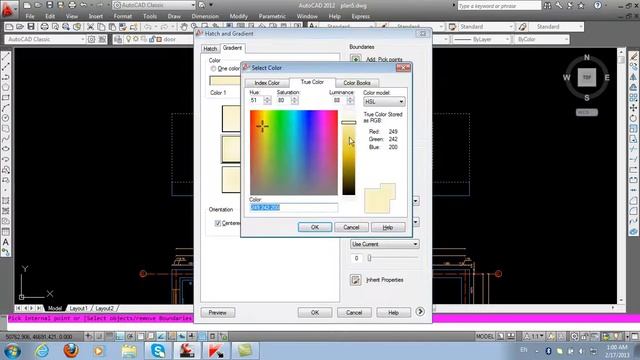Open Windows Explorer folder from taskbar
Viewport: 640px width, 360px height.
coord(129,351)
